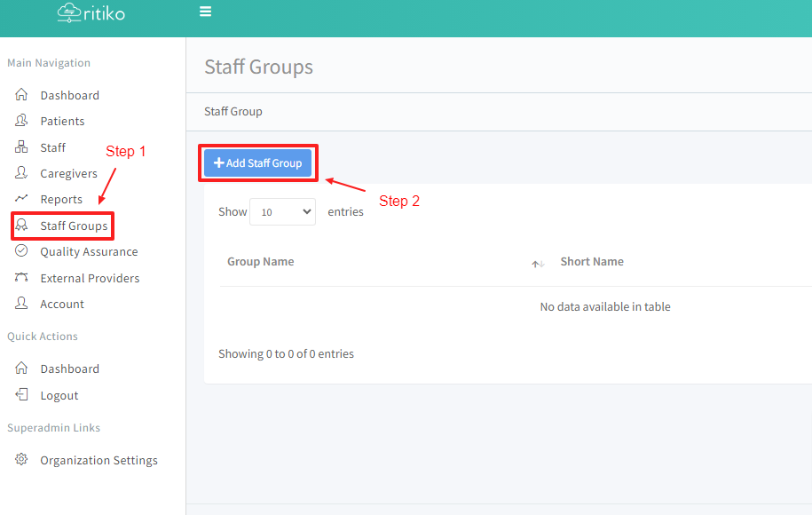
Task: Click the sort arrows icon beside Short Name
Action: coord(537,264)
